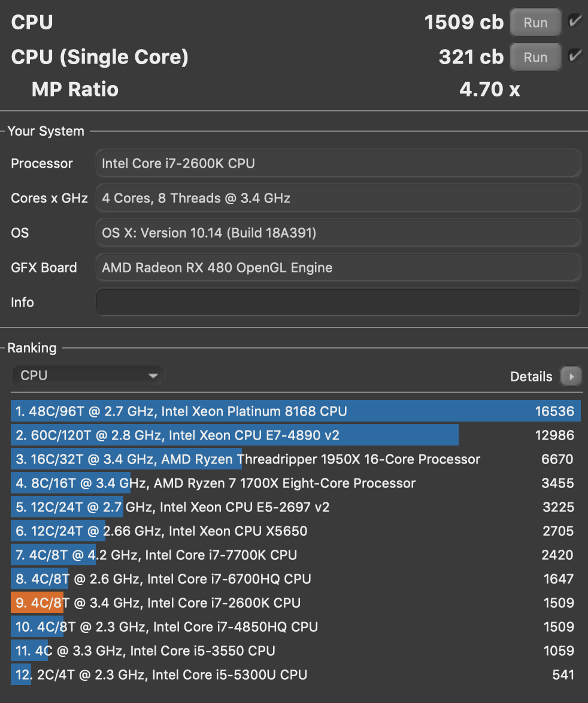Click the Cores x GHz field

[x=338, y=198]
